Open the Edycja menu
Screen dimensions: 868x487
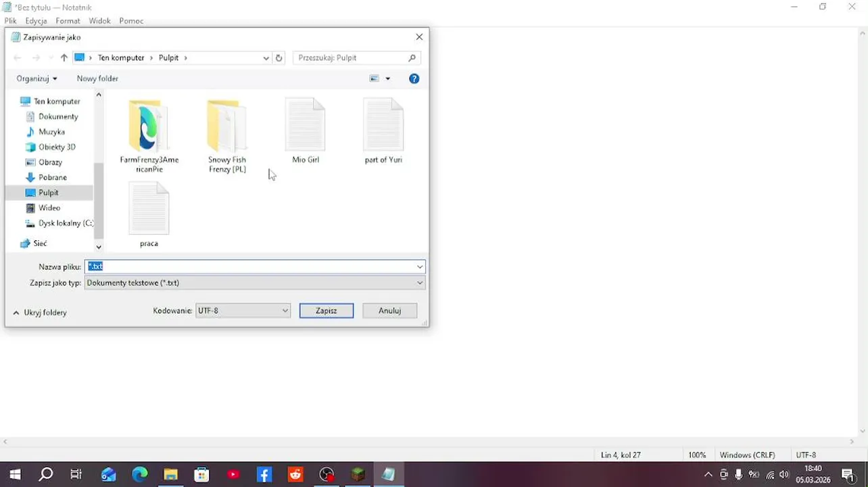click(36, 21)
